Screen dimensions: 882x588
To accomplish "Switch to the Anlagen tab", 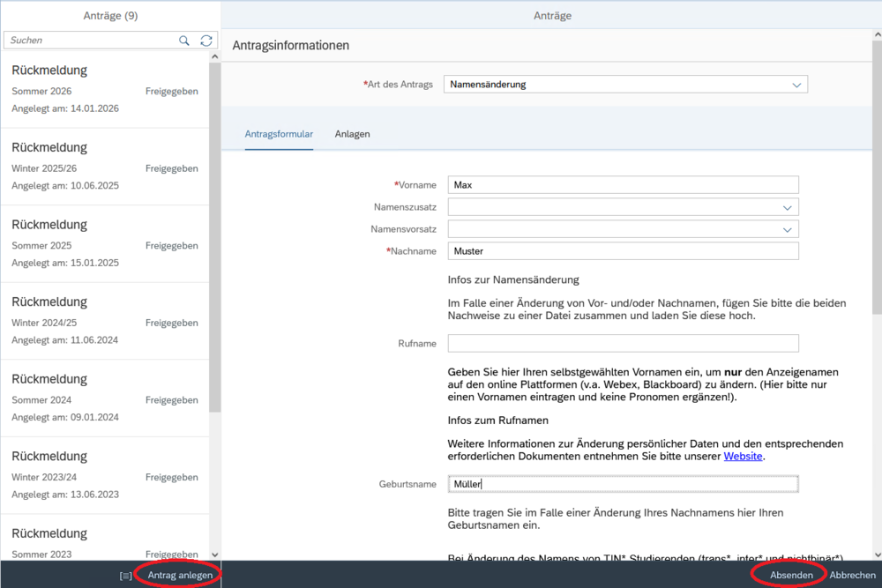I will coord(352,134).
